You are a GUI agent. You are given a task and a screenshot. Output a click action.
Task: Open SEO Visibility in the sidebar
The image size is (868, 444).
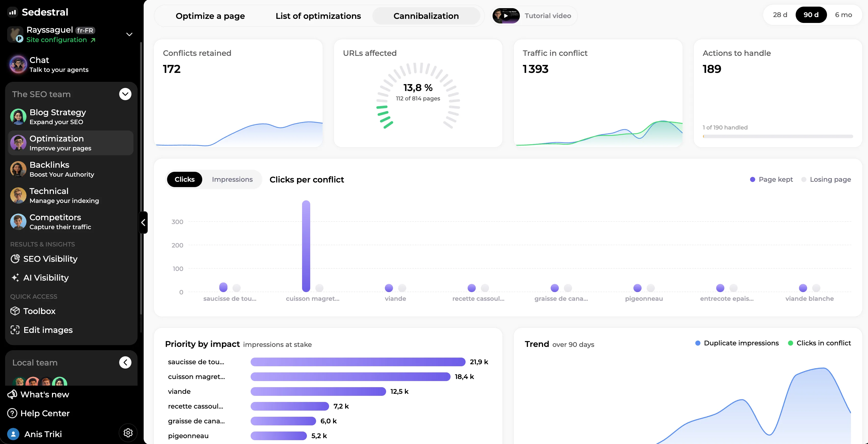tap(44, 259)
